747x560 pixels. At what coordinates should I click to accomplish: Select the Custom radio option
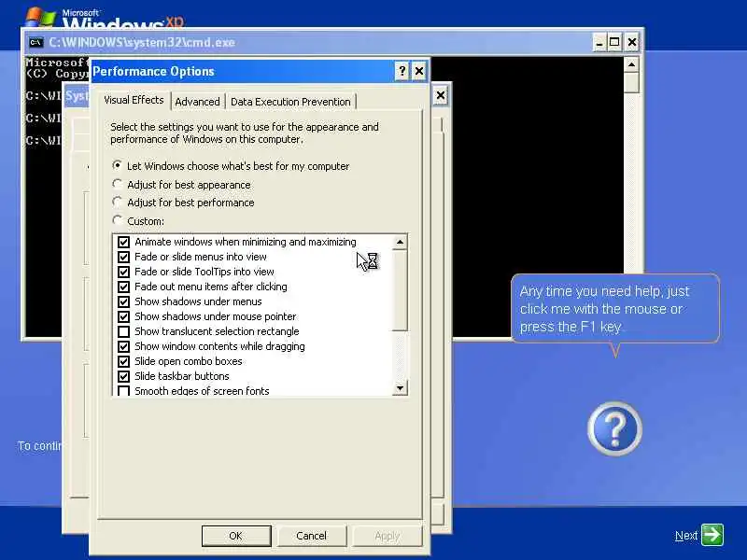117,220
